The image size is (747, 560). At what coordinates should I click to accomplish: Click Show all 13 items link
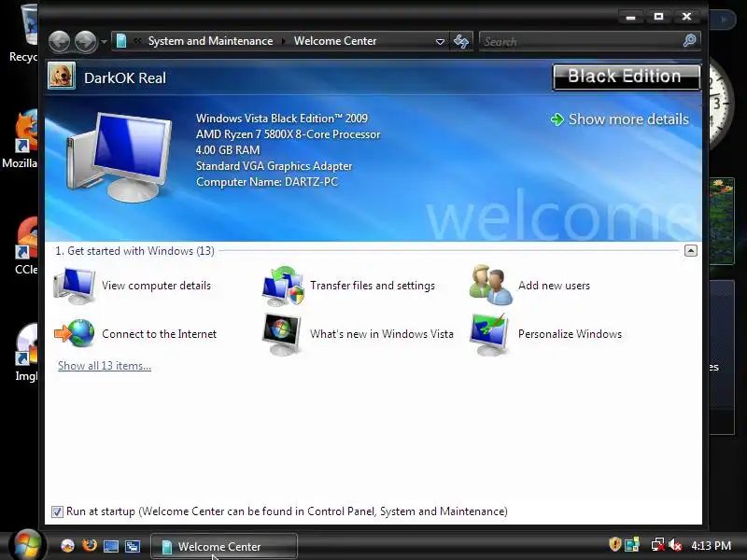pos(105,366)
